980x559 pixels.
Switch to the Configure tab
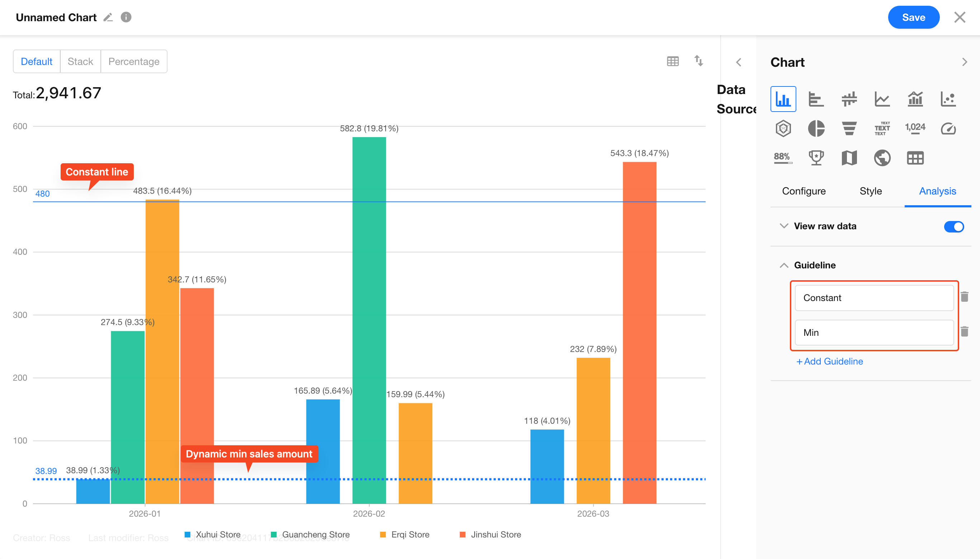tap(804, 191)
